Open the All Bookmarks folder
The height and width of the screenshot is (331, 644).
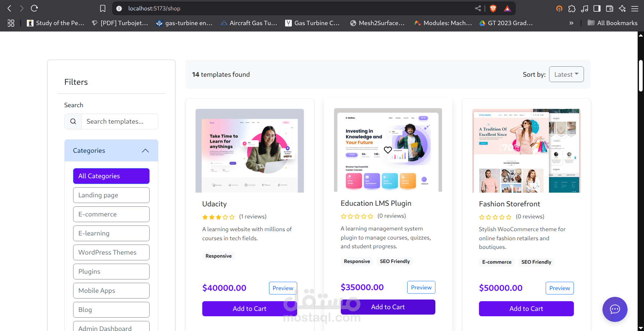point(612,23)
